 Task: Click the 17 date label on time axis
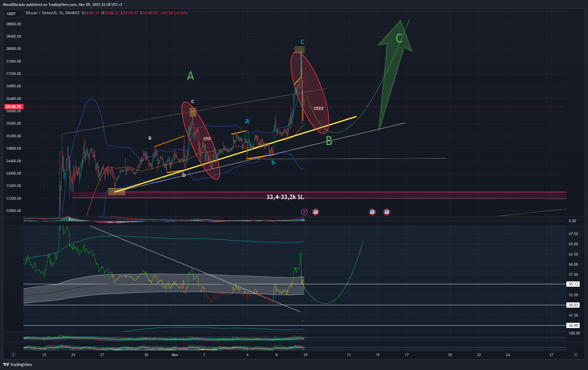(407, 355)
